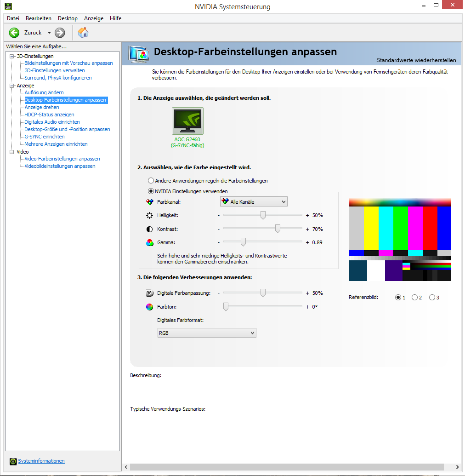Select Andere Anwendungen regeln die Farbeinstellungen
This screenshot has height=476, width=465.
151,181
